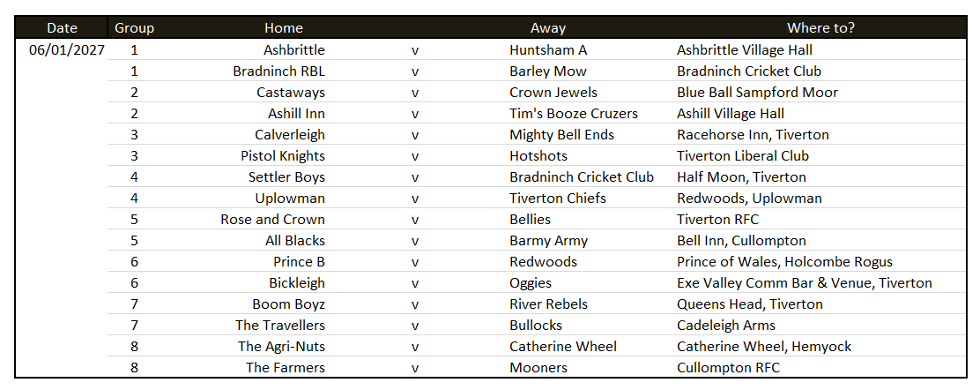Select the Cullompton RFC venue cell
This screenshot has height=390, width=980.
tap(728, 367)
